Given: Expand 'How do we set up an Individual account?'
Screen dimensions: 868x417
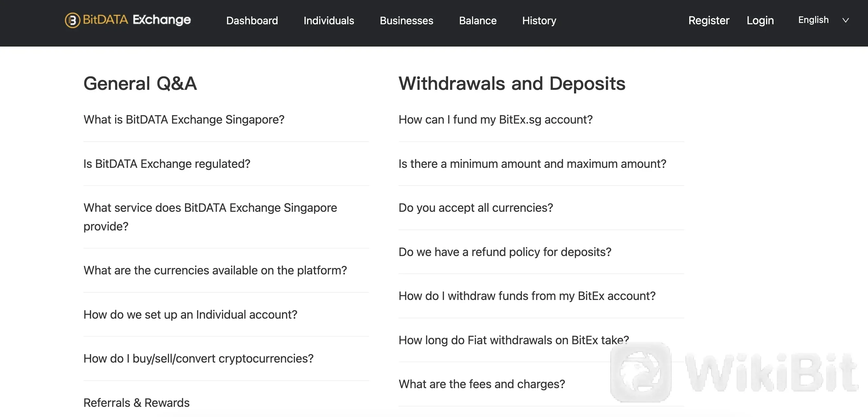Looking at the screenshot, I should [226, 315].
